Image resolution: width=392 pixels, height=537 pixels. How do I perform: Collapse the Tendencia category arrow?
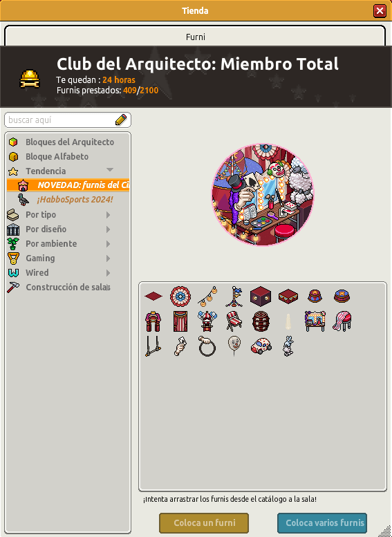[110, 170]
